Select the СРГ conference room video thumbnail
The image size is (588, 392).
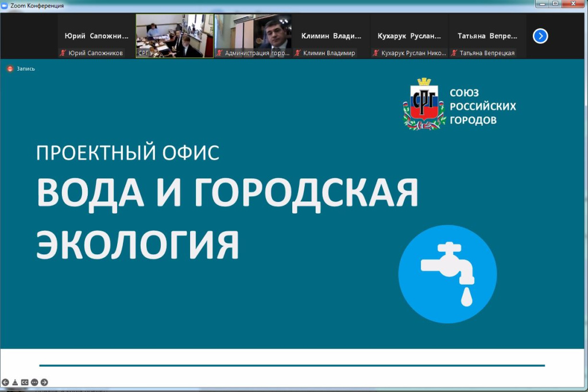click(x=175, y=34)
